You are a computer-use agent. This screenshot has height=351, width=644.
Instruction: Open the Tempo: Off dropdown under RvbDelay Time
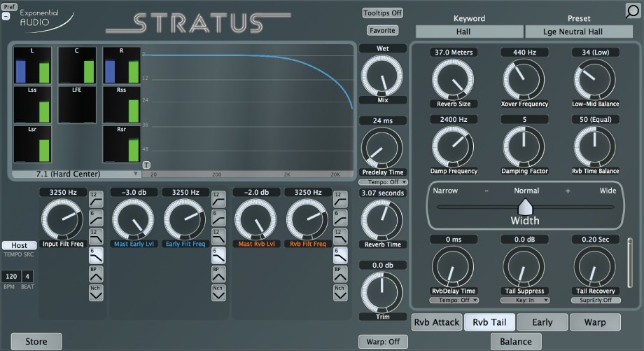[454, 300]
